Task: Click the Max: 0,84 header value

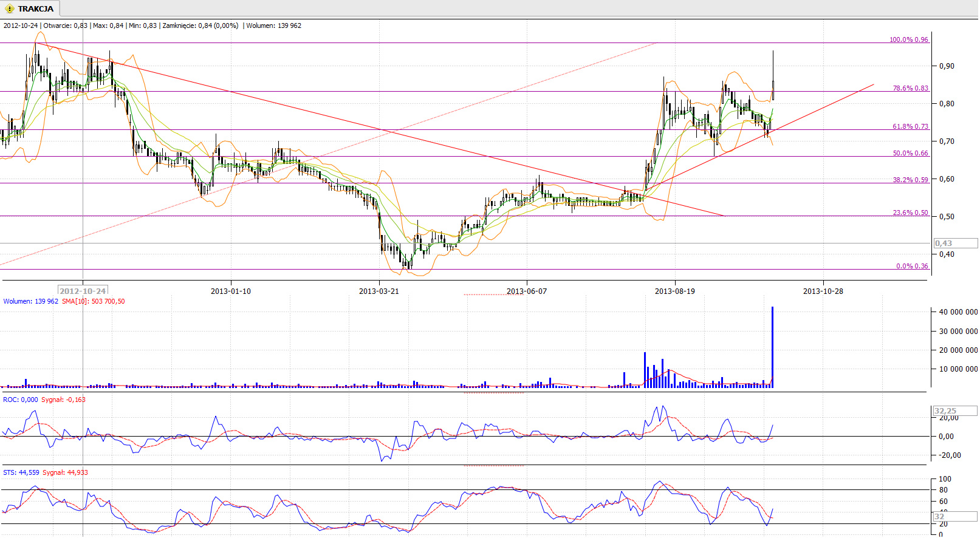Action: [x=108, y=26]
